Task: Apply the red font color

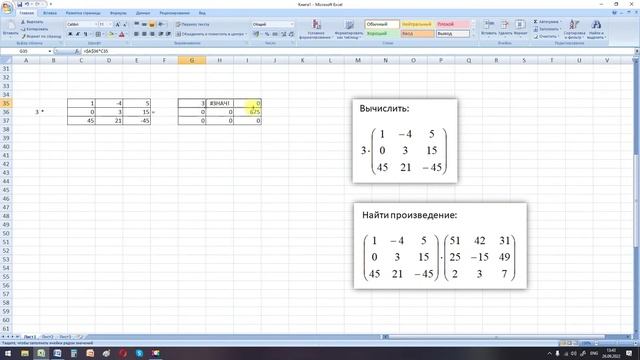Action: pyautogui.click(x=122, y=34)
